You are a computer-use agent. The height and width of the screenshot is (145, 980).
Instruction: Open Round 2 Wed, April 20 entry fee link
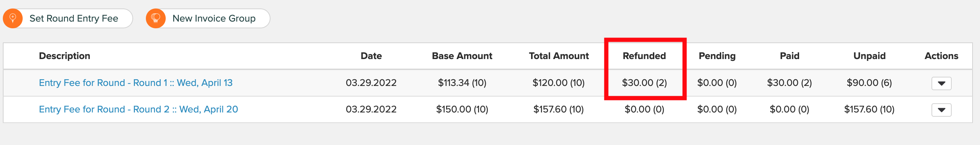click(x=138, y=109)
